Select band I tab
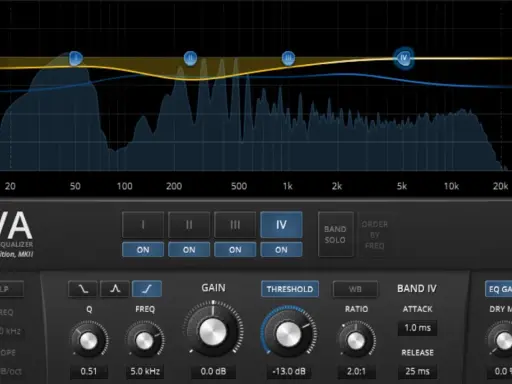 point(143,225)
